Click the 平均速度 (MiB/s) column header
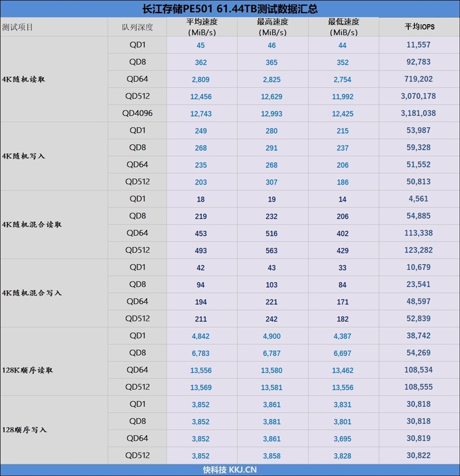Viewport: 460px width, 476px height. tap(202, 27)
